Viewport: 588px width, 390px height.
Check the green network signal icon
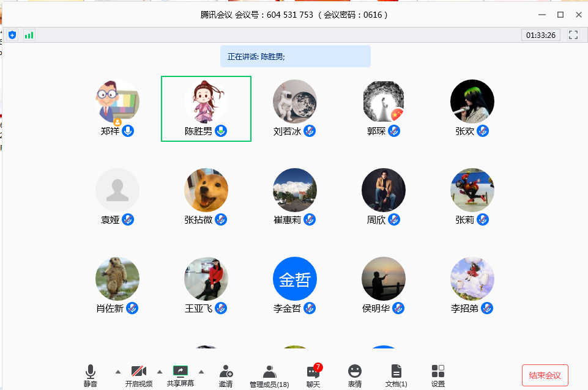coord(29,35)
